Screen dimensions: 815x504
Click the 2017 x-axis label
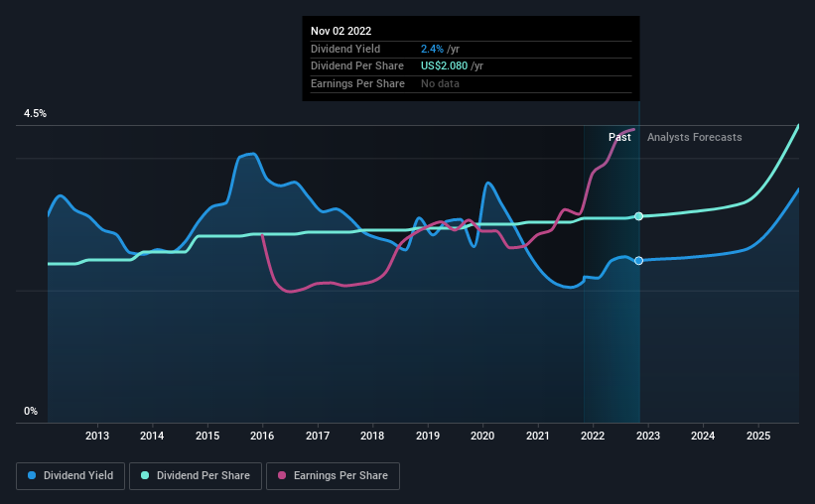pos(318,436)
